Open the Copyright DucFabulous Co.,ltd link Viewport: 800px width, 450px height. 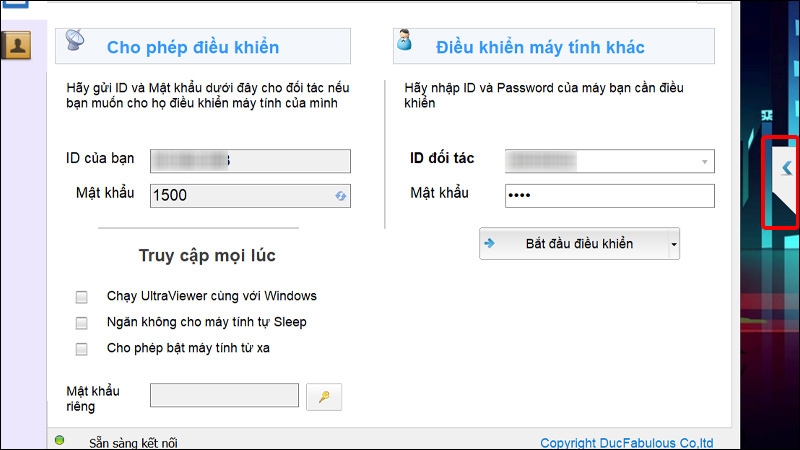[626, 443]
